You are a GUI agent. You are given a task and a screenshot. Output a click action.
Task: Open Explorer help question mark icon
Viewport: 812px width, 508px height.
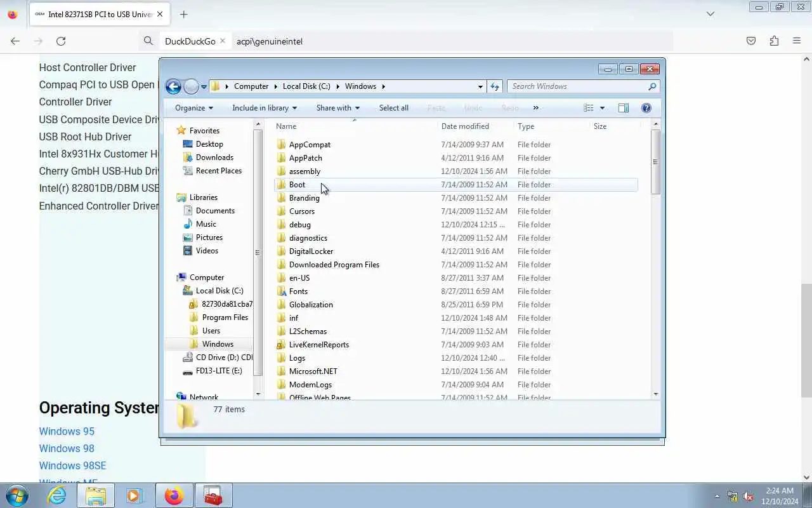tap(646, 108)
